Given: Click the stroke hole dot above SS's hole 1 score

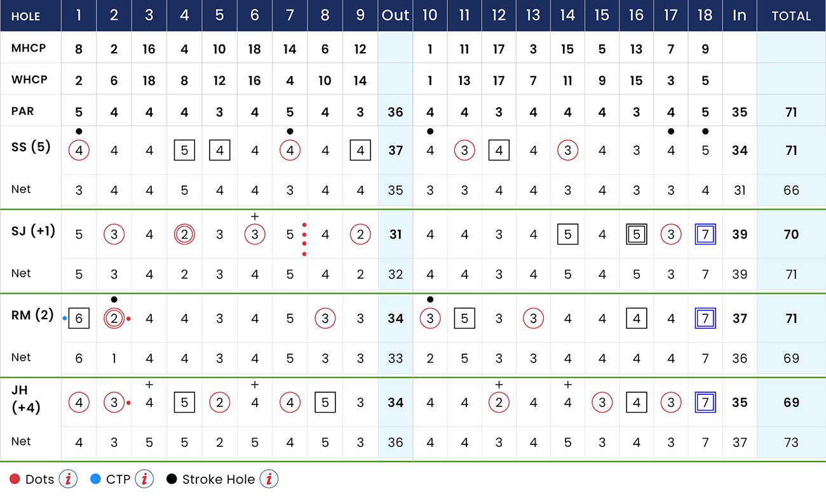Looking at the screenshot, I should [79, 131].
